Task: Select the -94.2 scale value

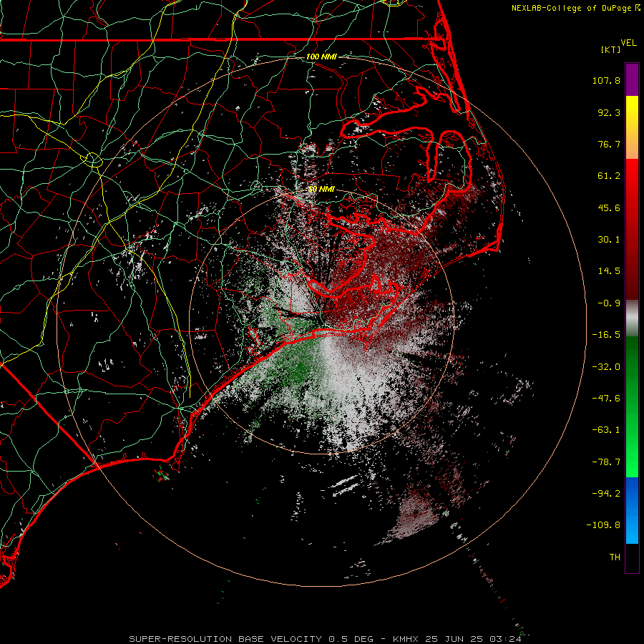Action: [x=606, y=493]
